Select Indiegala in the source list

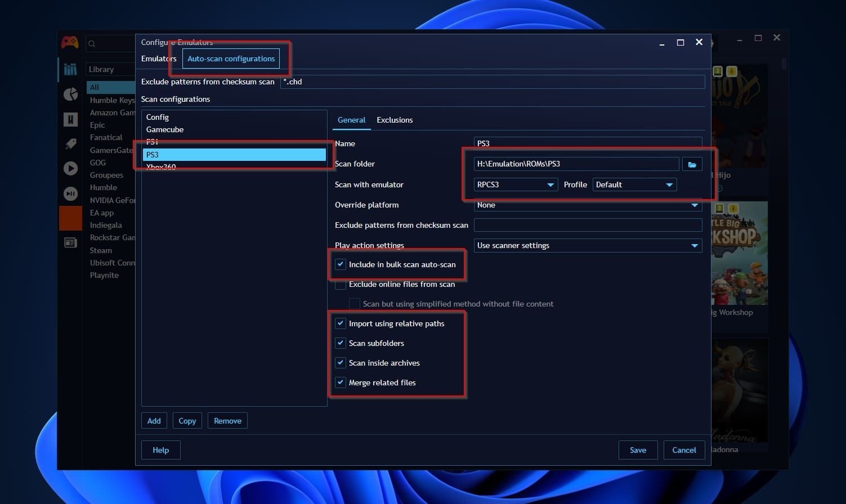pos(106,225)
